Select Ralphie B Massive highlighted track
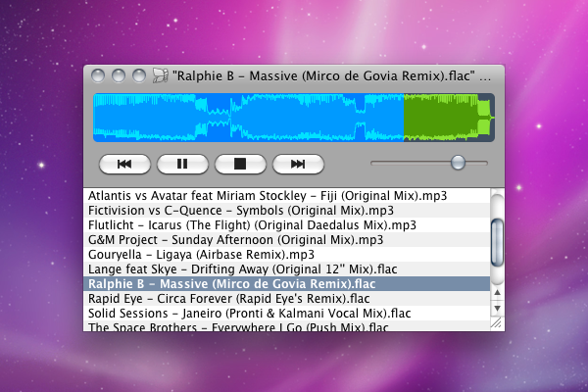This screenshot has height=392, width=588. click(x=287, y=284)
